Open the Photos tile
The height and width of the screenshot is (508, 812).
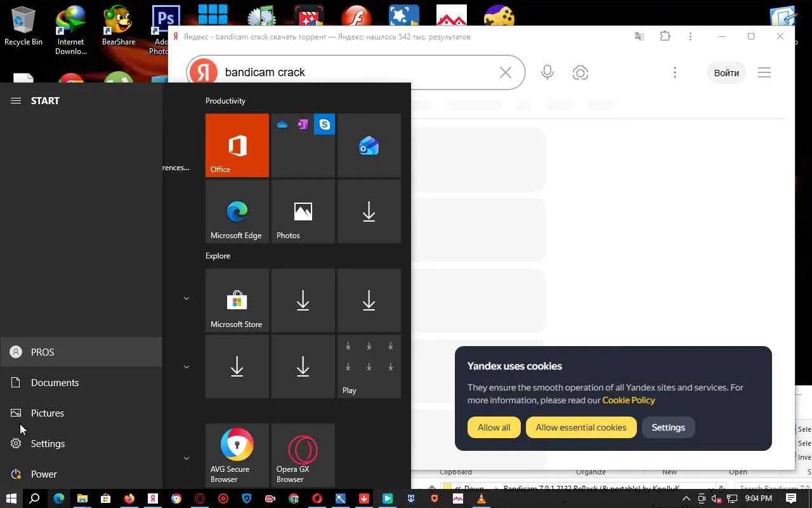(x=303, y=211)
